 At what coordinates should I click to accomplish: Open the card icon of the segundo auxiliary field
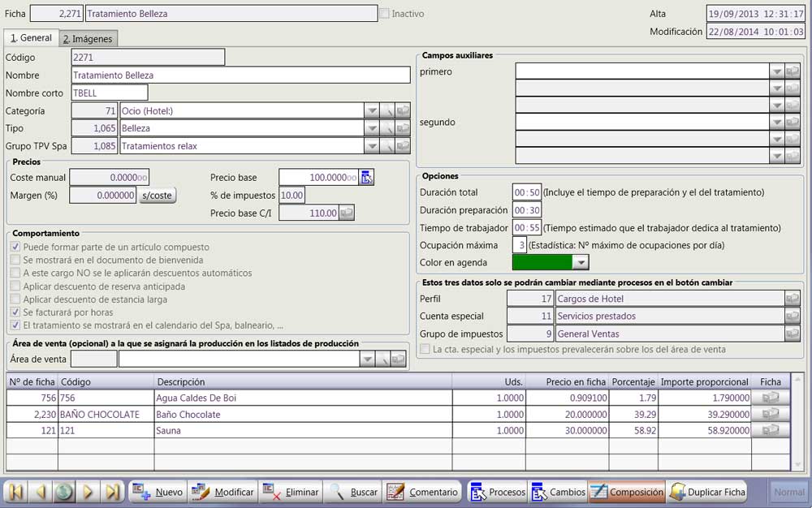point(793,122)
